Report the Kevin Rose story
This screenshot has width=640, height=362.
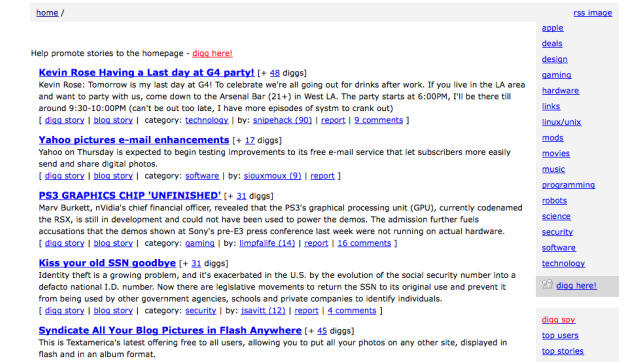pos(333,120)
